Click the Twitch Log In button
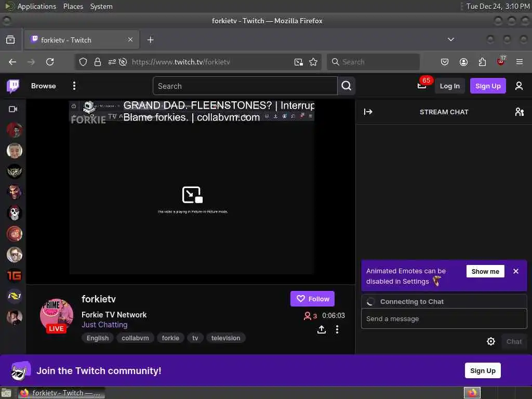This screenshot has height=399, width=532. 449,86
